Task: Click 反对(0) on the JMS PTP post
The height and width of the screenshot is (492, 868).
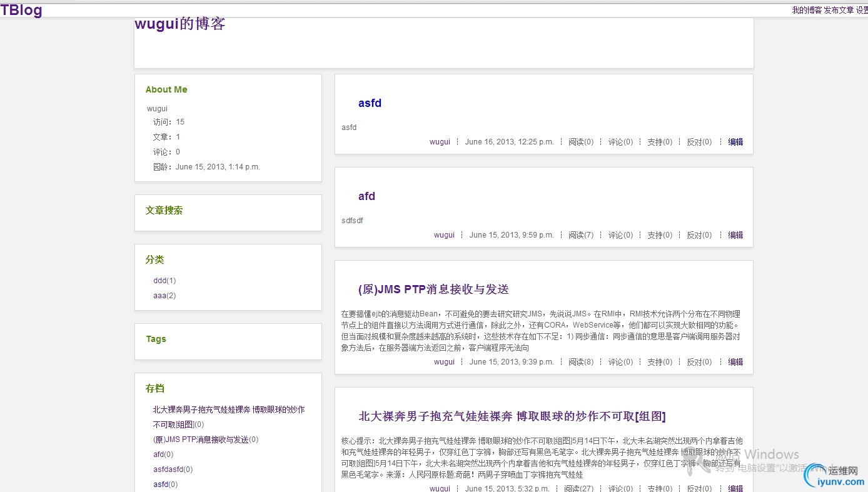Action: point(699,362)
